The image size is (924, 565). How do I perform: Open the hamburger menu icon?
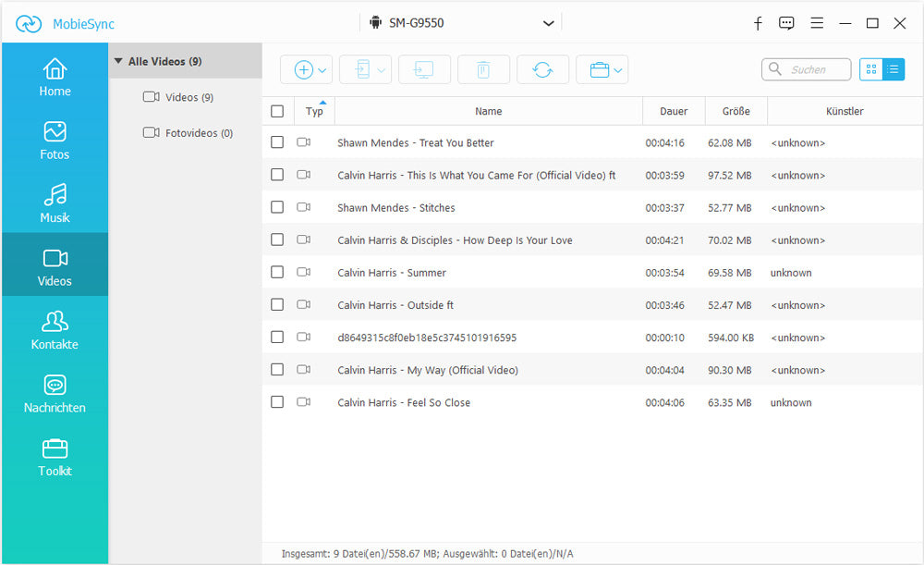point(817,23)
